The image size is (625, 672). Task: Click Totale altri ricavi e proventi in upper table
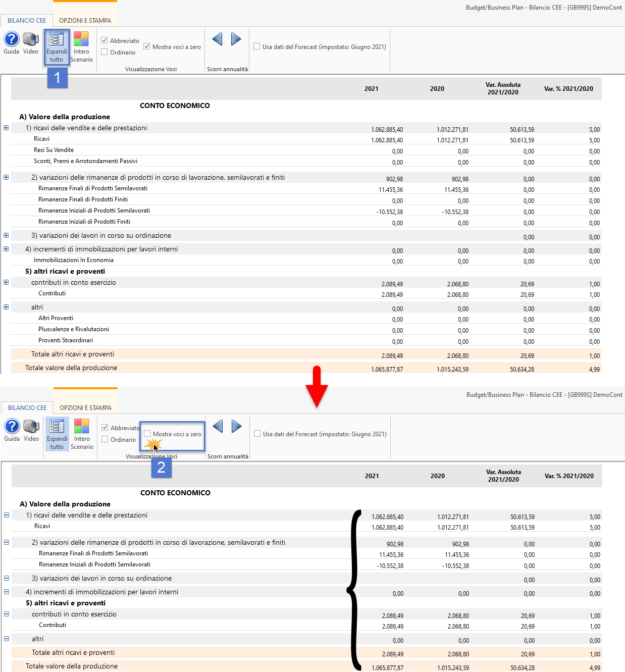click(306, 354)
